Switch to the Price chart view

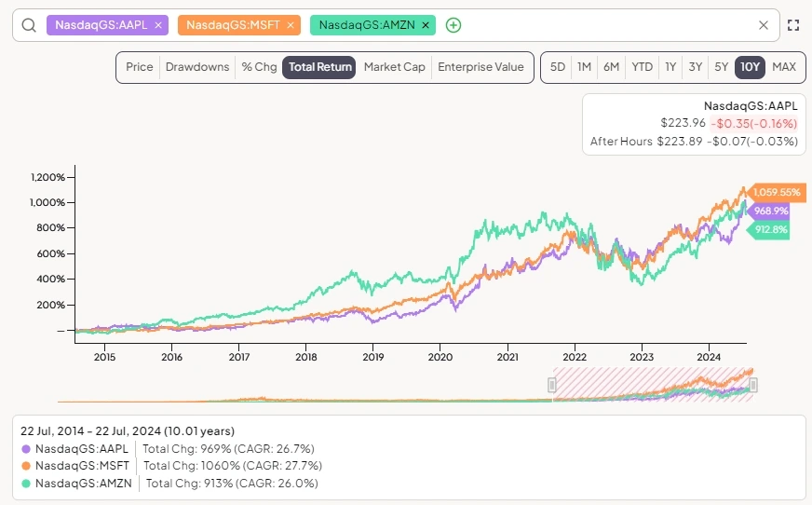point(140,67)
